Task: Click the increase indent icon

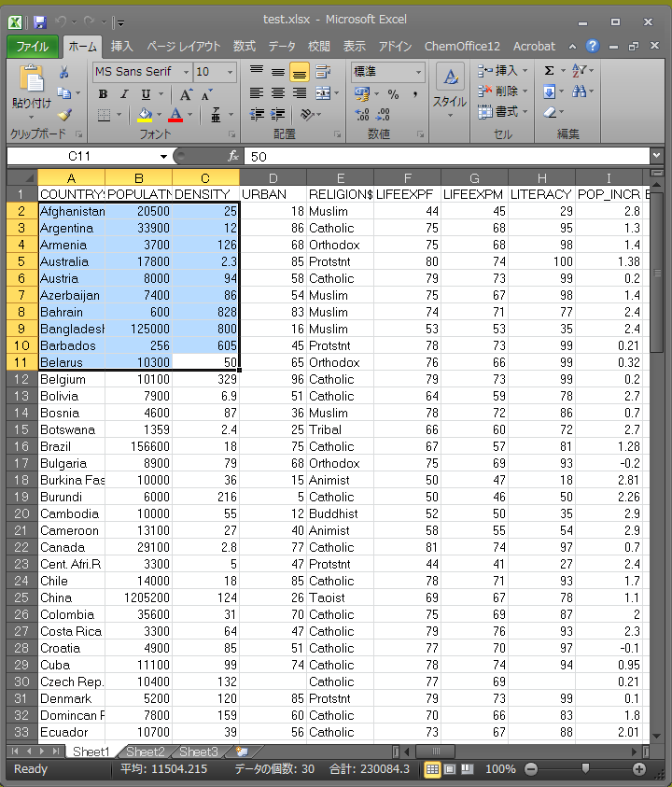Action: (x=277, y=115)
